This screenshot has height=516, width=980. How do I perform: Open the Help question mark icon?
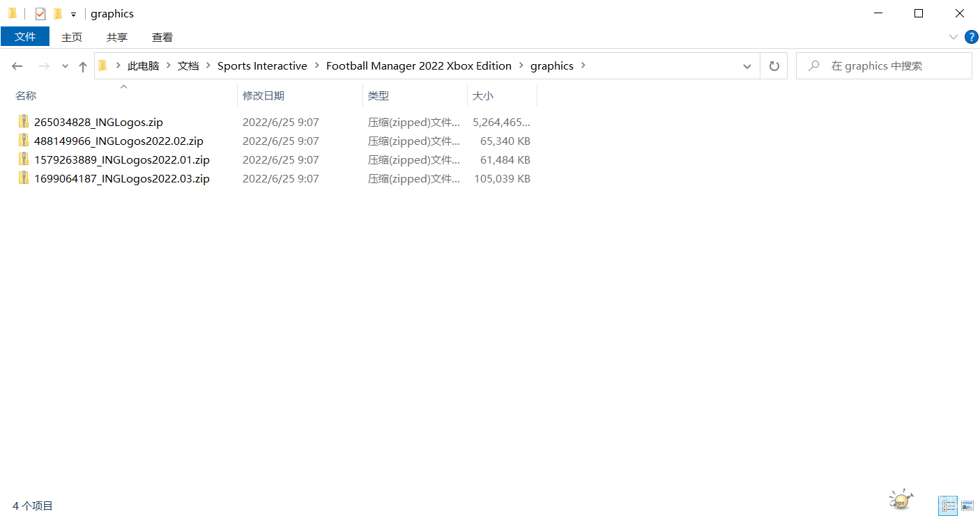coord(971,37)
